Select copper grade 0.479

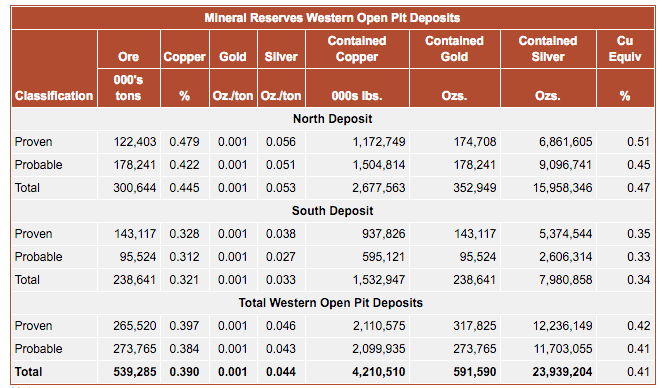184,141
